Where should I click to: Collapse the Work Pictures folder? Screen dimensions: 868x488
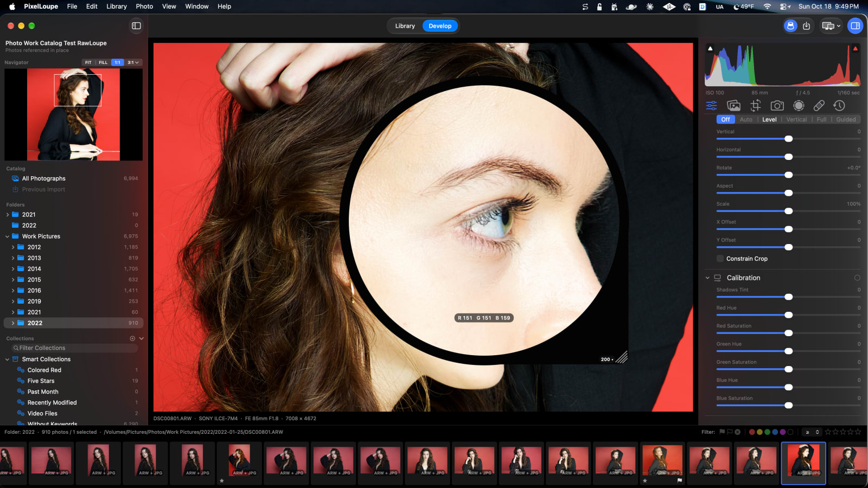point(8,236)
